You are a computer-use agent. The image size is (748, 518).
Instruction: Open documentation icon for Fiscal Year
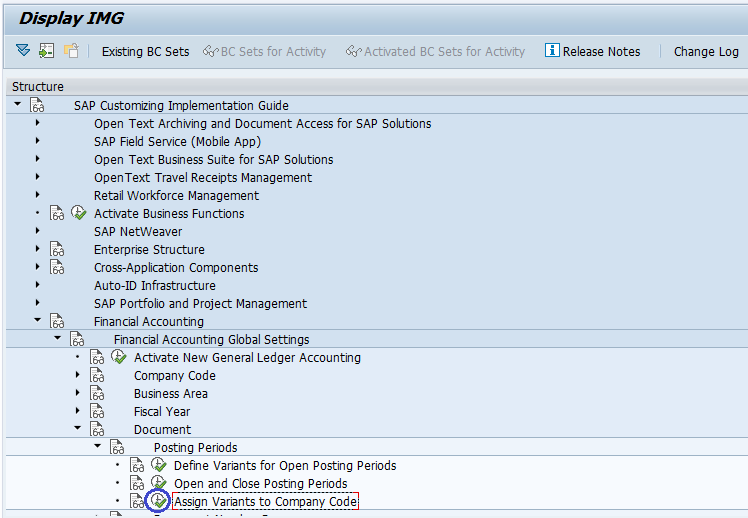coord(97,411)
